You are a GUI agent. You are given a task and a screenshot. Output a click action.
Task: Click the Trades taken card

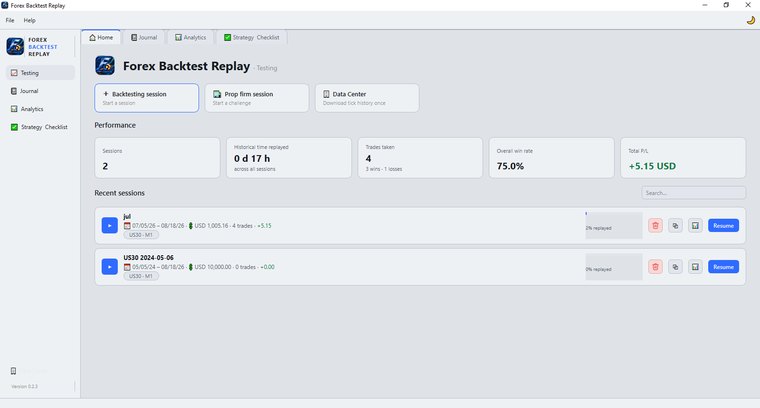click(420, 158)
